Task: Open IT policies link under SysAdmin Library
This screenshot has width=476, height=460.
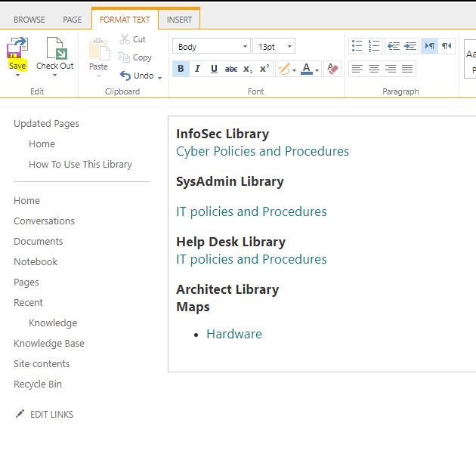Action: tap(252, 211)
